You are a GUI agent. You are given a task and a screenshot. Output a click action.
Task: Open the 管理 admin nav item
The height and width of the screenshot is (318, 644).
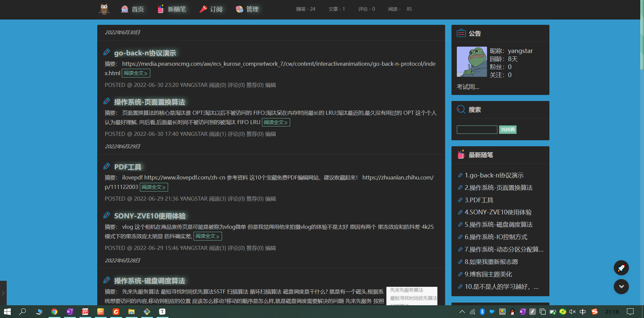[247, 9]
